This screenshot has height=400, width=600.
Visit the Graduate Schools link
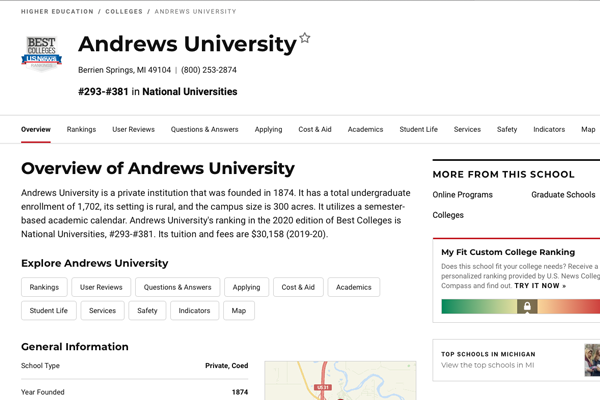tap(563, 195)
